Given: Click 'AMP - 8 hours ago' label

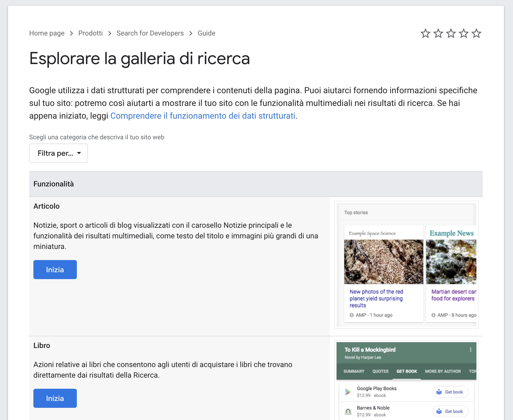Looking at the screenshot, I should tap(457, 315).
